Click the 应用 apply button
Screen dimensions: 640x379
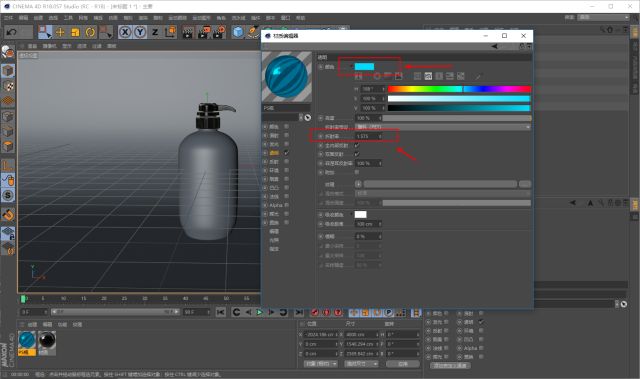[x=403, y=363]
